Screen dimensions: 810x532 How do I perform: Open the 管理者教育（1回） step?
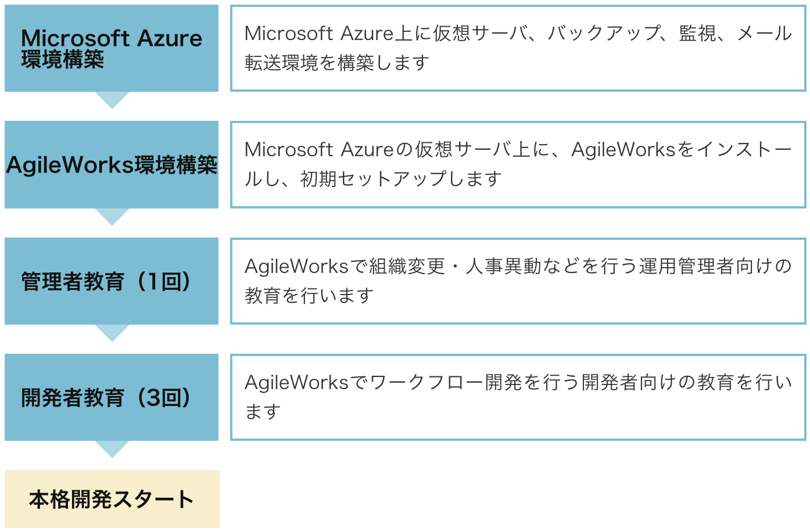coord(112,281)
